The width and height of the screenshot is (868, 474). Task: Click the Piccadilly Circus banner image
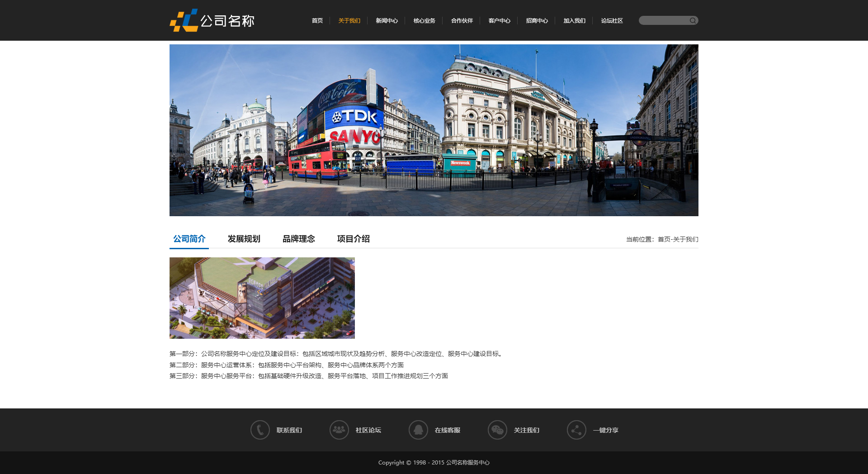coord(434,130)
